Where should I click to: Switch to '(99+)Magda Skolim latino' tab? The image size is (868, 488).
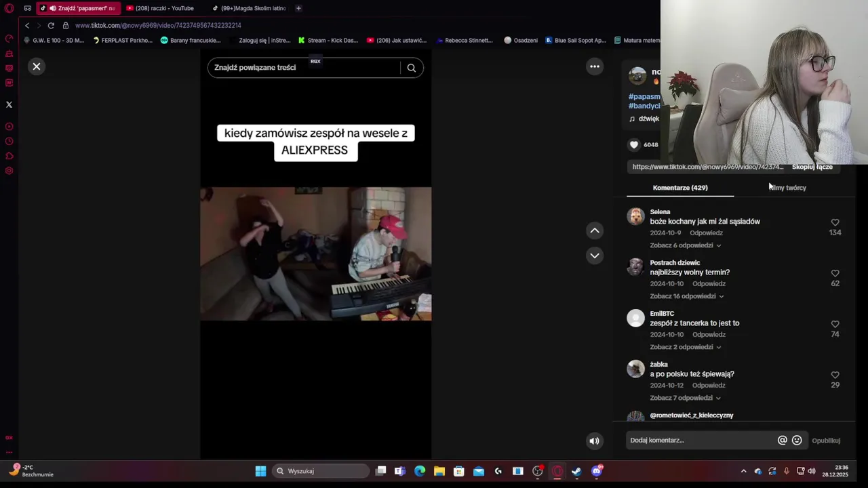249,8
